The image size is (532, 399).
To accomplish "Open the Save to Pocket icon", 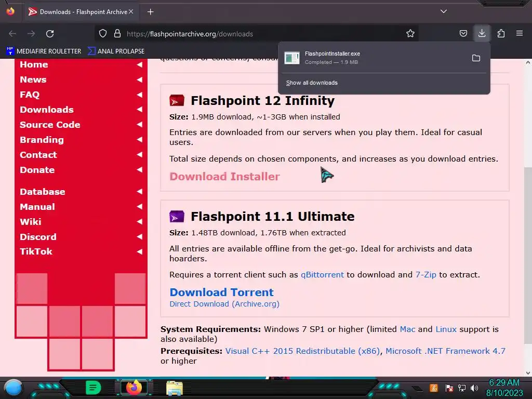I will click(463, 34).
